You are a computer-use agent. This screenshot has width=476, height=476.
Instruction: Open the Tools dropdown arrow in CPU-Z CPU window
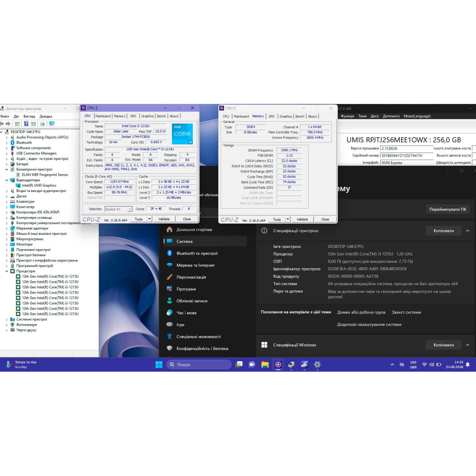coord(150,219)
